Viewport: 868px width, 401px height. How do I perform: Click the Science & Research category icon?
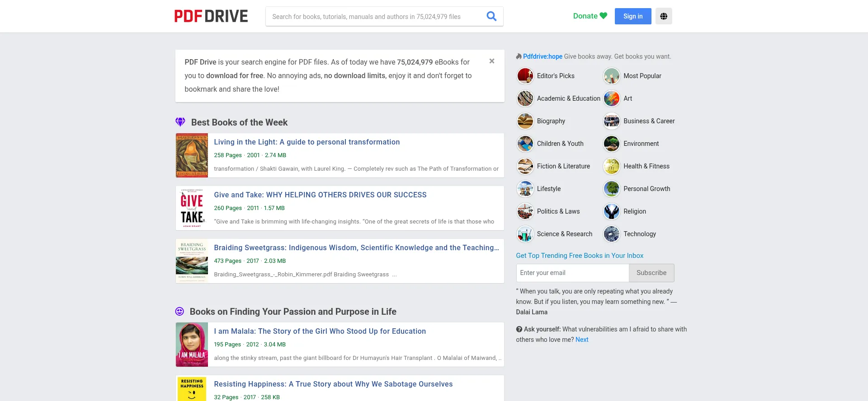tap(525, 234)
